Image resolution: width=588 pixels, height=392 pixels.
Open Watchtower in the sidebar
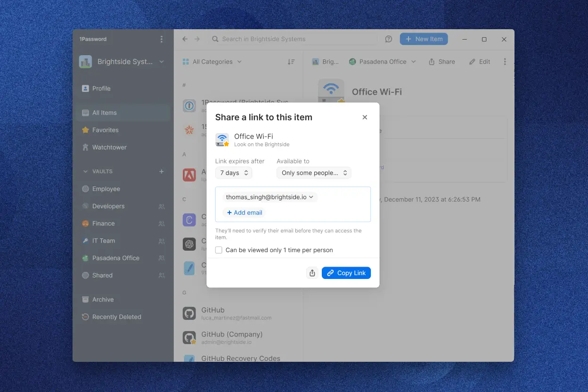[123, 147]
